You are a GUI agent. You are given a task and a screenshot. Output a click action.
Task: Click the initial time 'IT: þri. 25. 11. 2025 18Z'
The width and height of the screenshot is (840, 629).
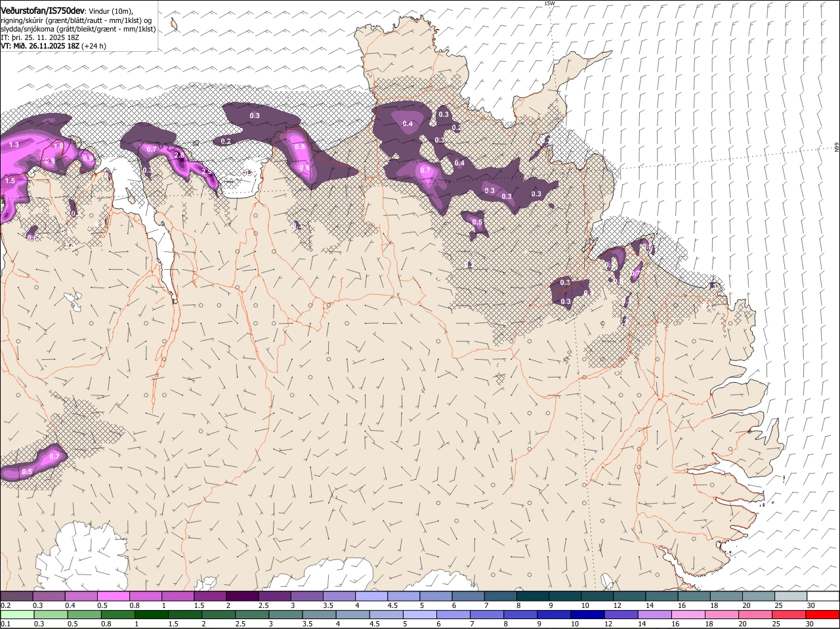40,37
